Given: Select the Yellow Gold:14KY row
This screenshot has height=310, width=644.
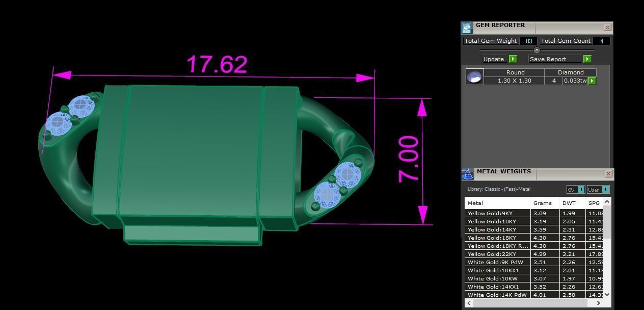Looking at the screenshot, I should (x=534, y=229).
